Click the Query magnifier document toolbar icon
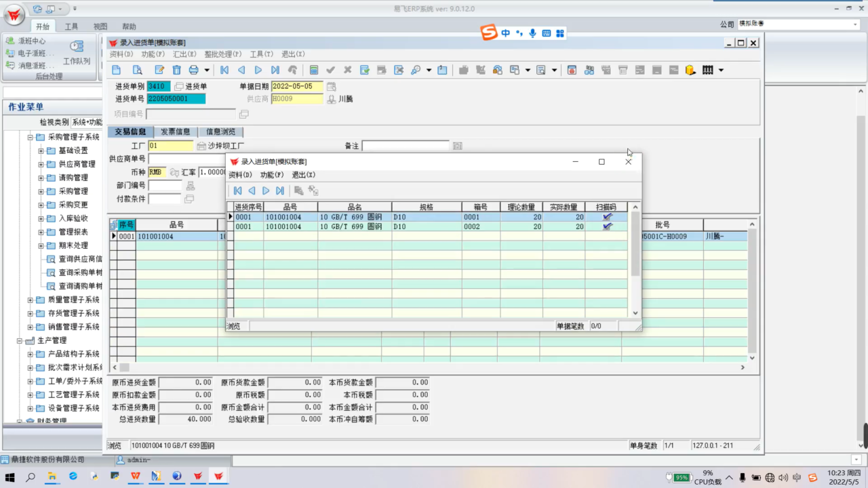The width and height of the screenshot is (868, 488). [x=137, y=70]
